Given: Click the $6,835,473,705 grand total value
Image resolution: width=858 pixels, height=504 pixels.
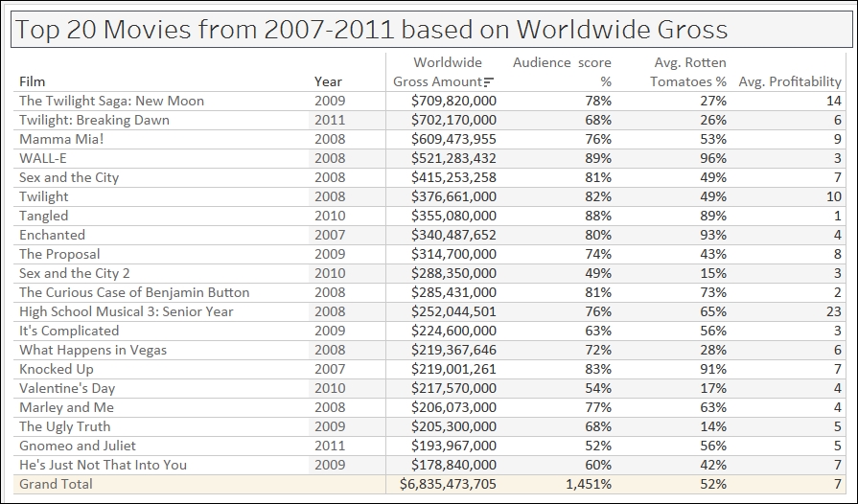Looking at the screenshot, I should (448, 484).
